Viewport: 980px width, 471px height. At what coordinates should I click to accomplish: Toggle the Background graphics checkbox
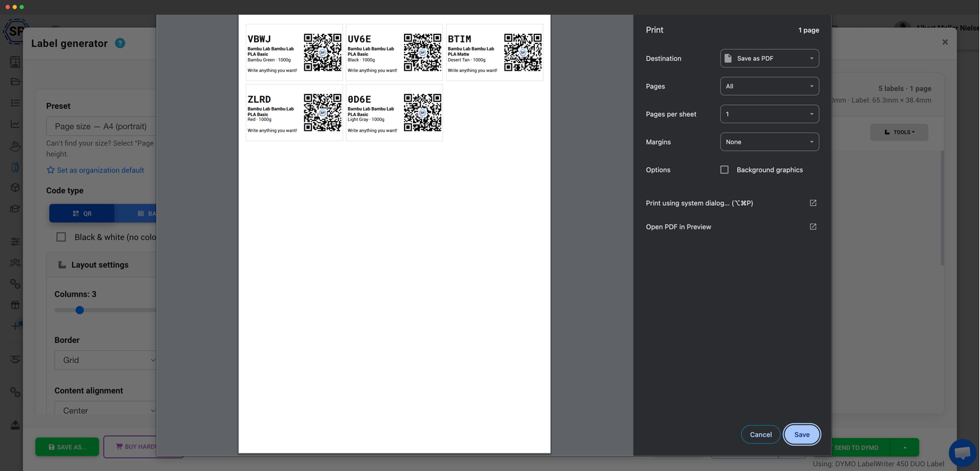coord(724,169)
